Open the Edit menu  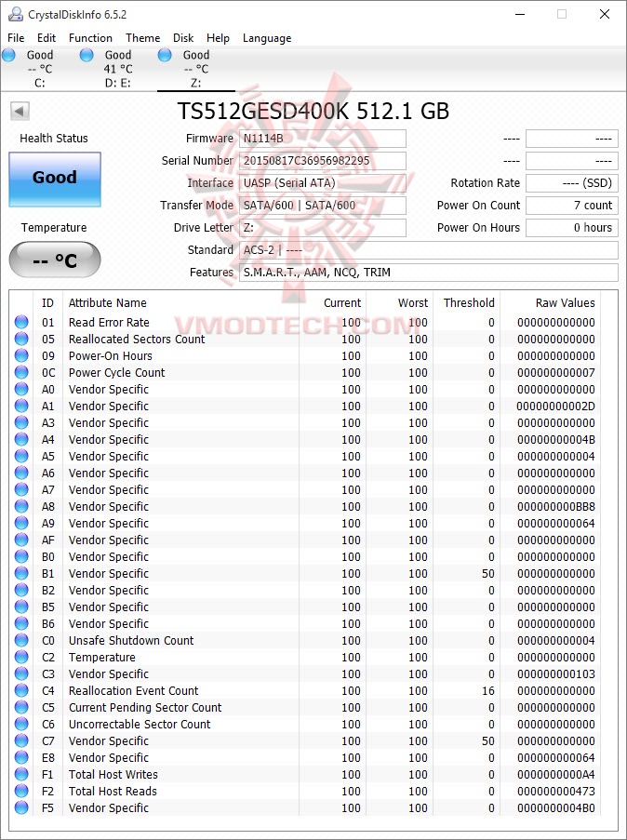coord(47,38)
